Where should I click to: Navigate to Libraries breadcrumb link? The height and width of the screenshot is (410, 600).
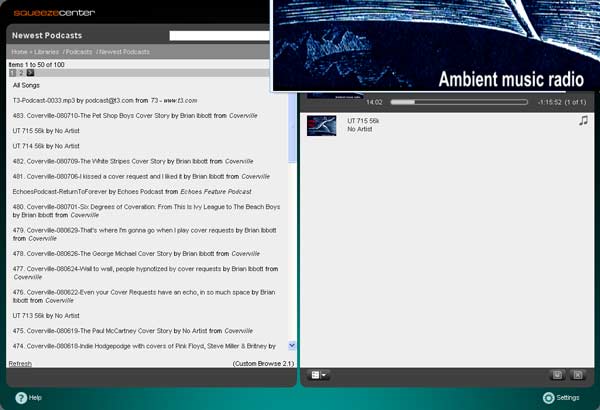click(x=46, y=51)
